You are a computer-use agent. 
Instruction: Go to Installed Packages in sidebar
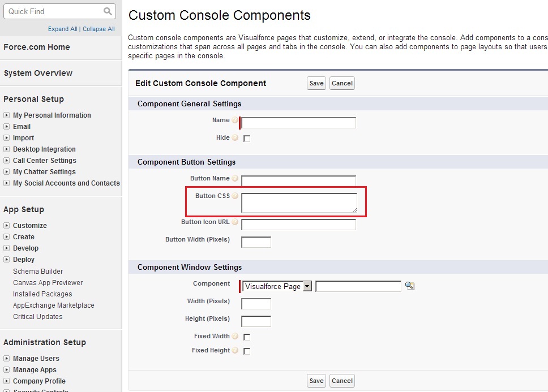[x=42, y=294]
